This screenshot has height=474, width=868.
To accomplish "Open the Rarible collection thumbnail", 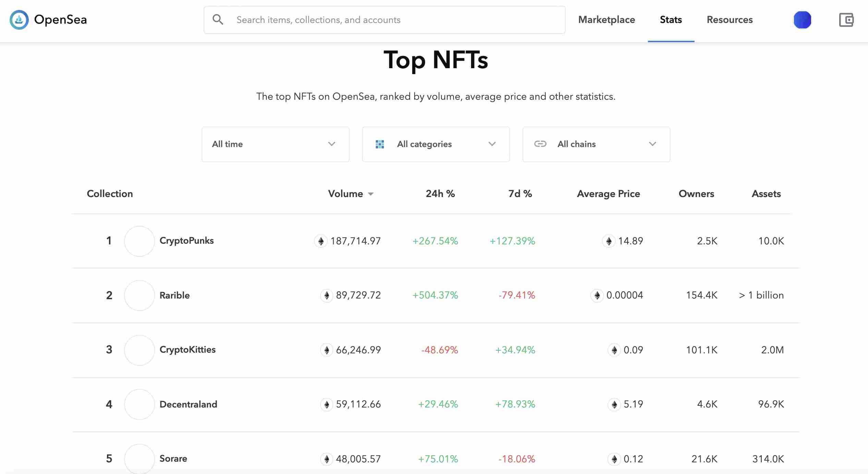I will click(x=139, y=295).
